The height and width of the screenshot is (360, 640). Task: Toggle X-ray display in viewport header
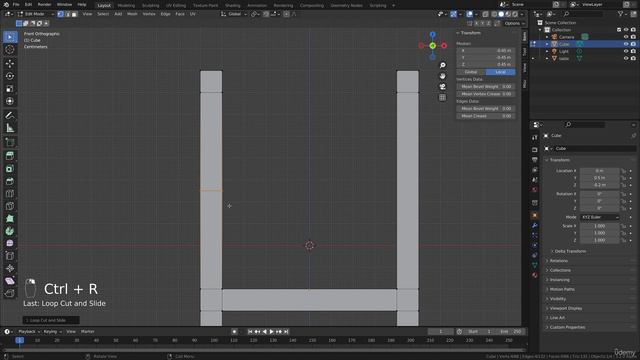[x=485, y=14]
